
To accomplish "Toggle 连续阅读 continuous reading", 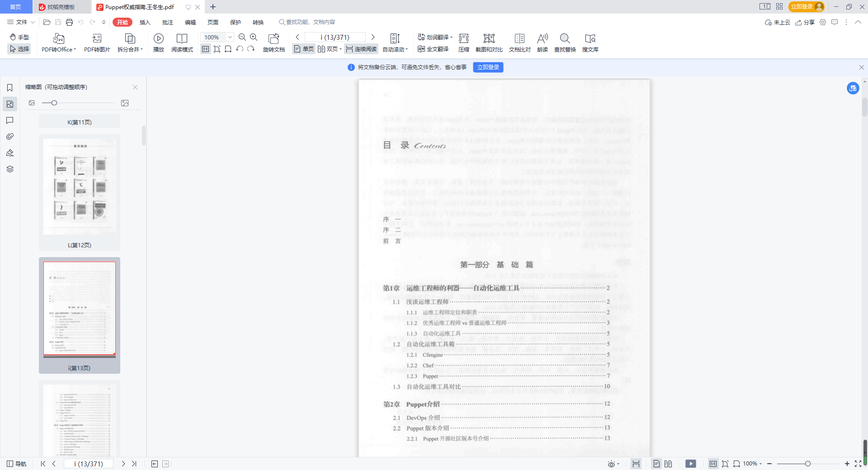I will pyautogui.click(x=361, y=49).
